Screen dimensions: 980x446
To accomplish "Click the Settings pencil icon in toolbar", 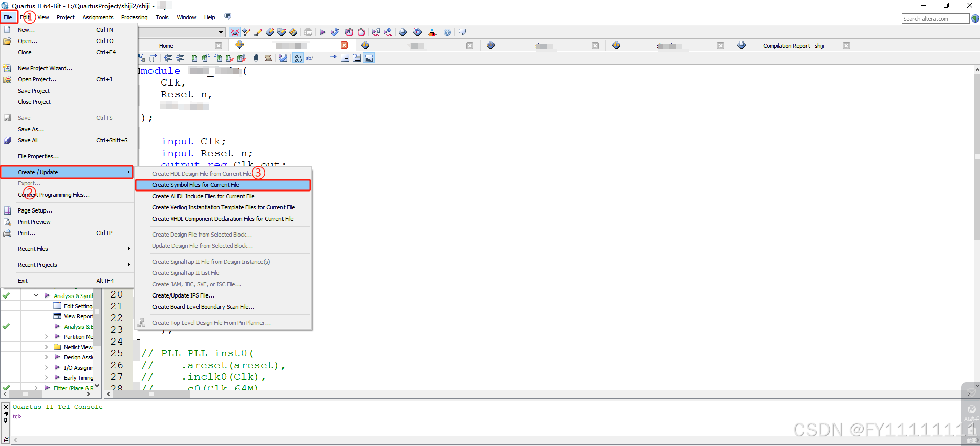I will pyautogui.click(x=246, y=32).
